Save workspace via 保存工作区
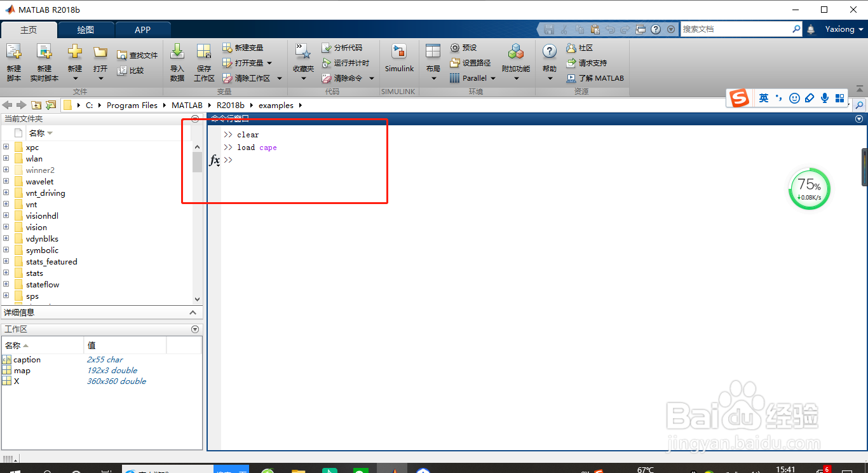The height and width of the screenshot is (473, 868). [204, 62]
